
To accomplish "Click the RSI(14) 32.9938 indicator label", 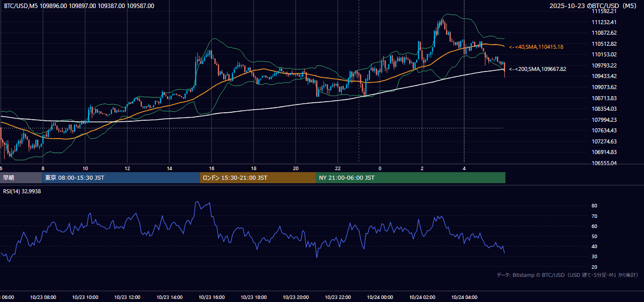I will 22,191.
